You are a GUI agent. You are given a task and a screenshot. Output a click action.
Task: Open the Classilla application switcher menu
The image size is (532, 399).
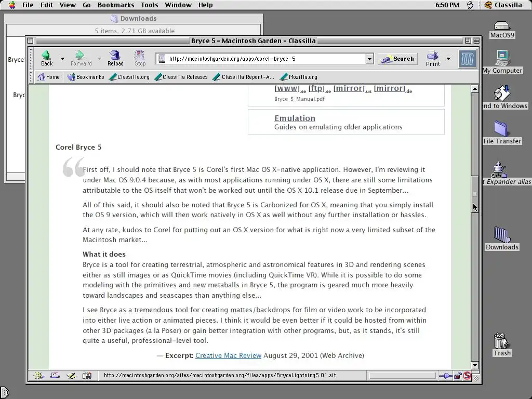(503, 5)
